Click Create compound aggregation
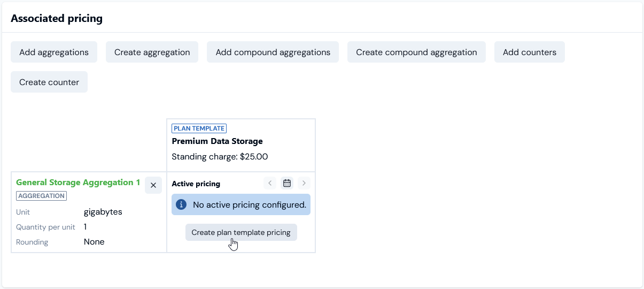Image resolution: width=644 pixels, height=289 pixels. coord(416,52)
